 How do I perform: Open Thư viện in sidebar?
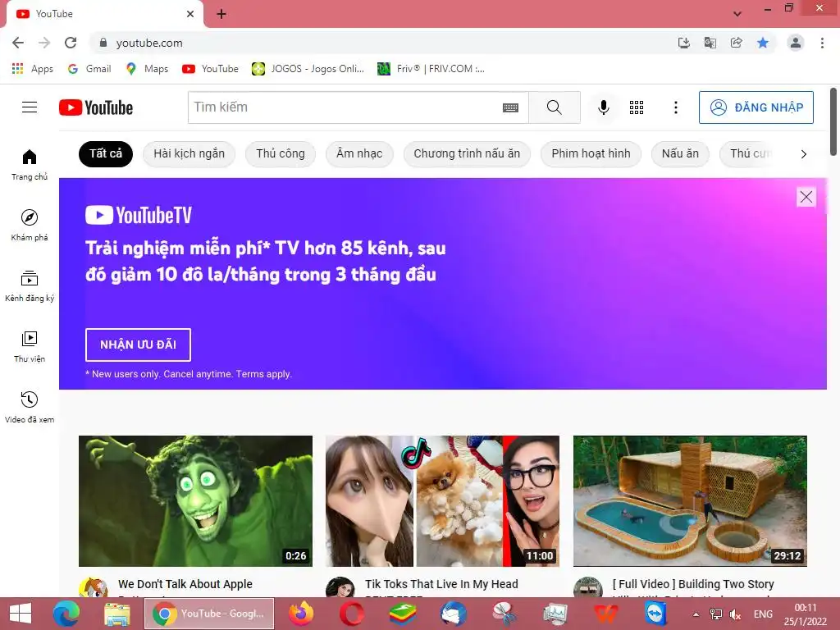coord(30,347)
